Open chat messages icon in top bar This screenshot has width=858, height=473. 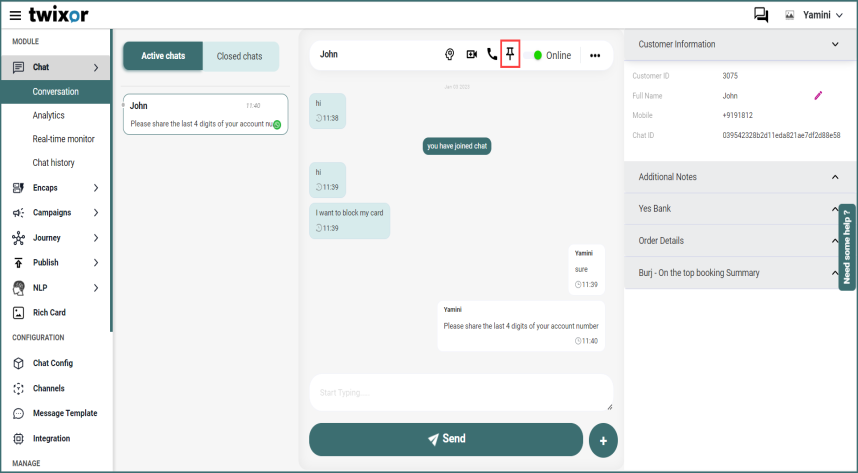761,15
